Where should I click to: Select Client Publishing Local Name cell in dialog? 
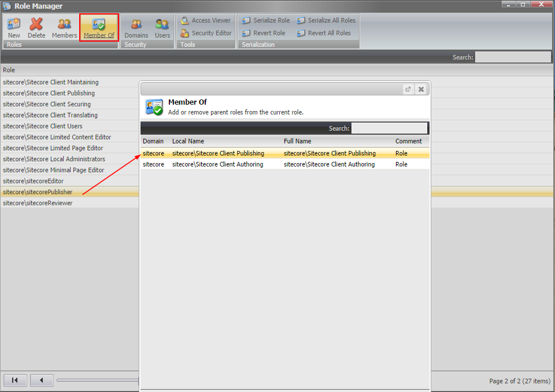218,153
